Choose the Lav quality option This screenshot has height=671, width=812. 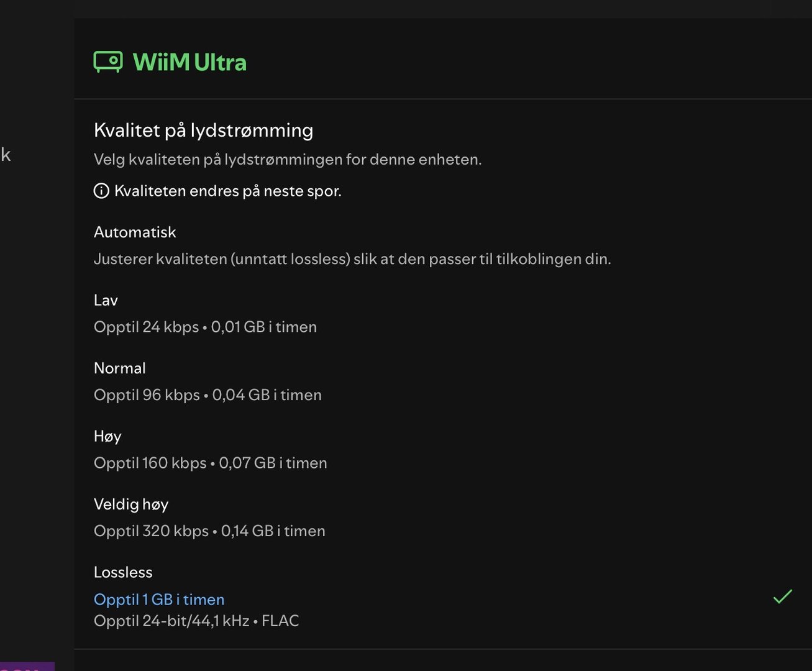click(106, 301)
